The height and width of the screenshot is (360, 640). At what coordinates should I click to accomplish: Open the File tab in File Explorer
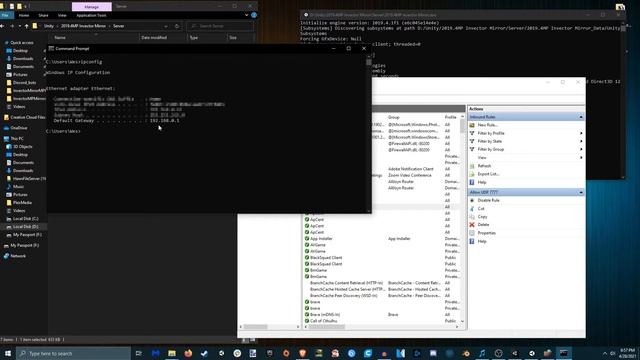[x=5, y=15]
